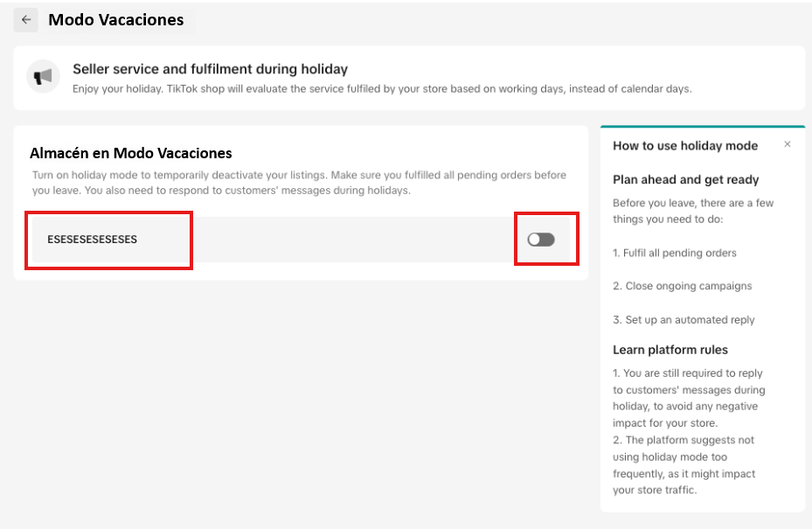Screen dimensions: 812x529
Task: Click the Before you leave intro text
Action: pyautogui.click(x=693, y=211)
